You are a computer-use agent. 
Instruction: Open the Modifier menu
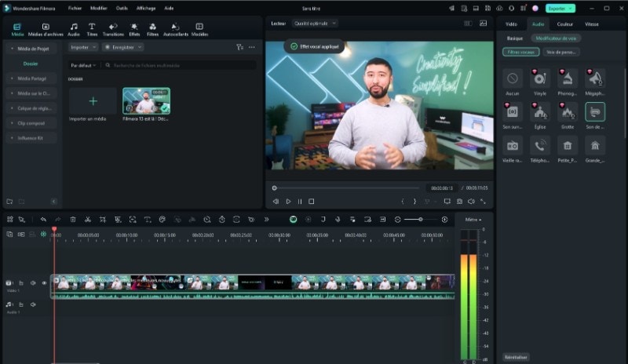coord(99,8)
